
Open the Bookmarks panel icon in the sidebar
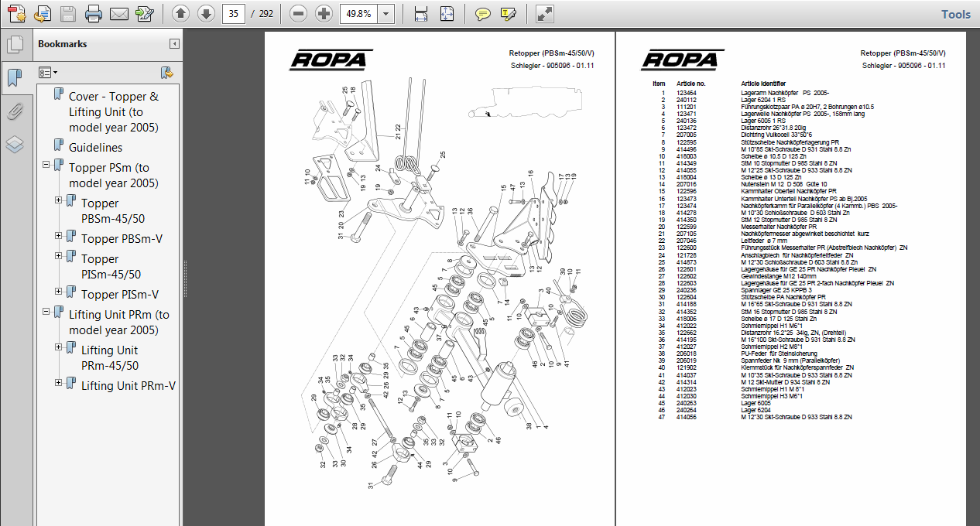click(13, 77)
